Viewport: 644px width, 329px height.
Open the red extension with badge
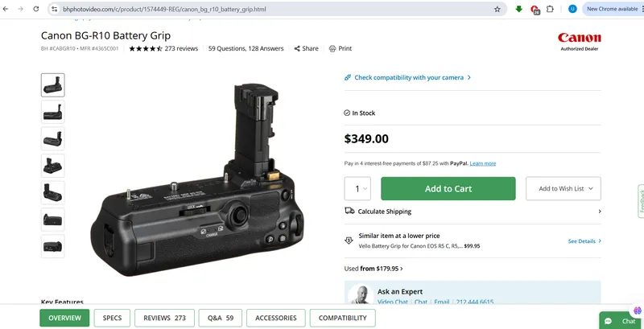[535, 10]
